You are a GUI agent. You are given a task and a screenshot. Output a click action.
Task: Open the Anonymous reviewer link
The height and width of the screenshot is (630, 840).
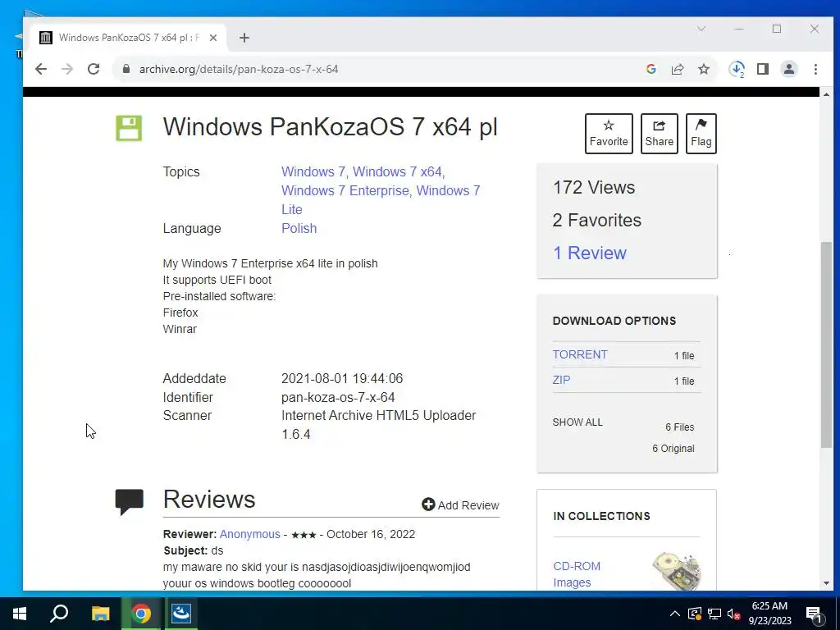click(x=249, y=534)
